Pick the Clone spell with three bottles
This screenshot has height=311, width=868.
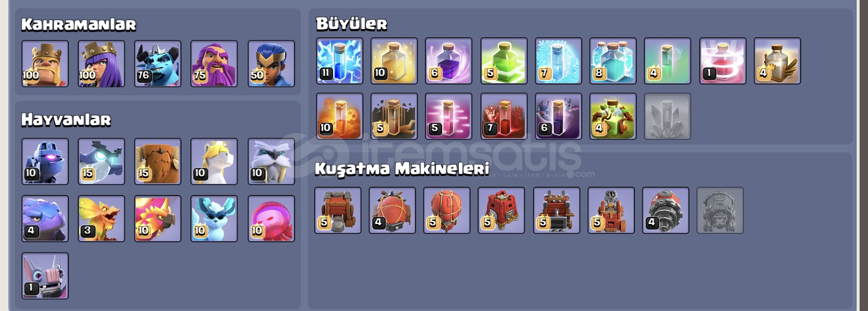[613, 61]
